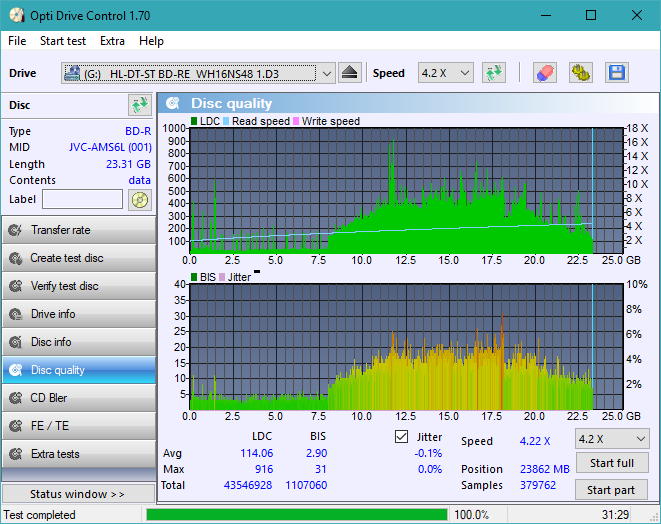Click the Start full button
Screen dimensions: 661x524
pyautogui.click(x=612, y=463)
